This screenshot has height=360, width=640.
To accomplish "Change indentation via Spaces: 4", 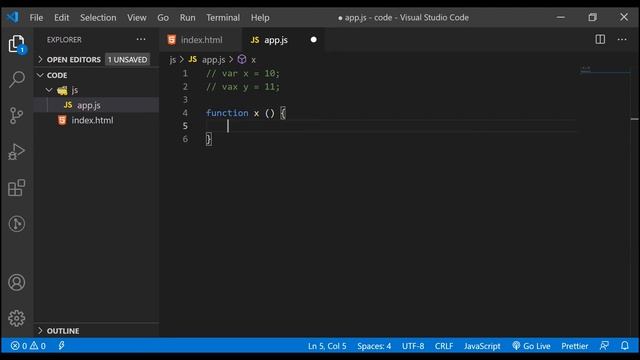I will [x=374, y=346].
